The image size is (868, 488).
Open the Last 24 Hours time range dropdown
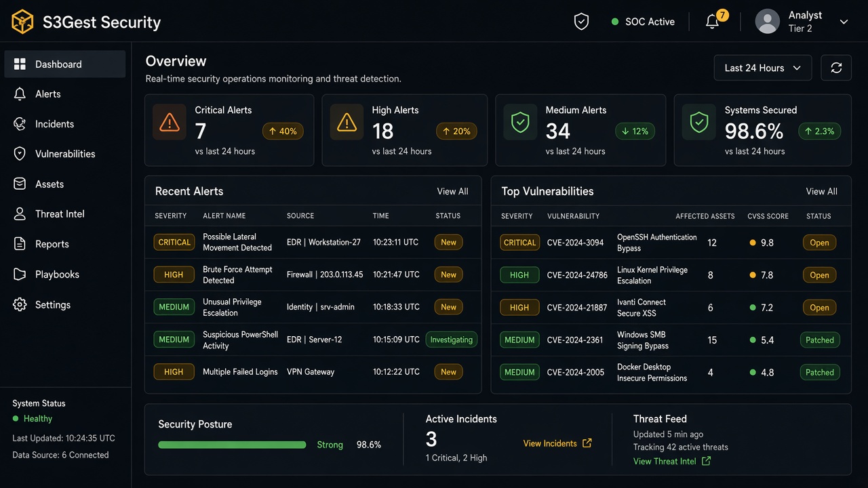[x=763, y=68]
